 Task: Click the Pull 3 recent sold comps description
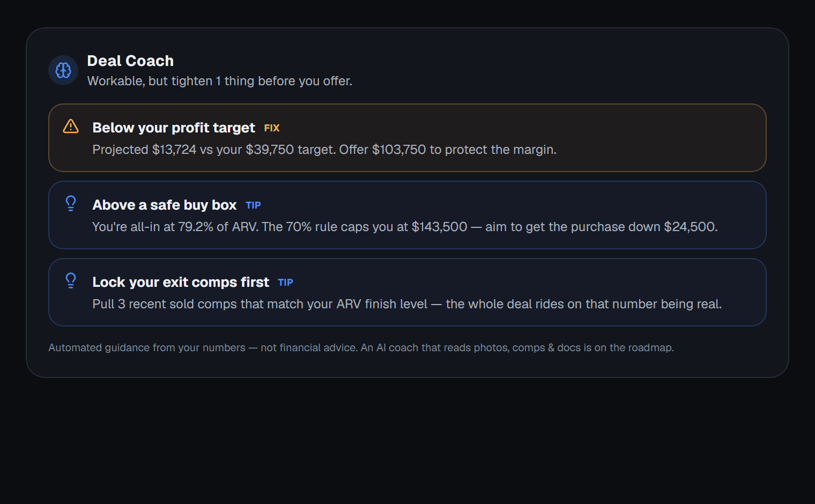click(x=407, y=304)
